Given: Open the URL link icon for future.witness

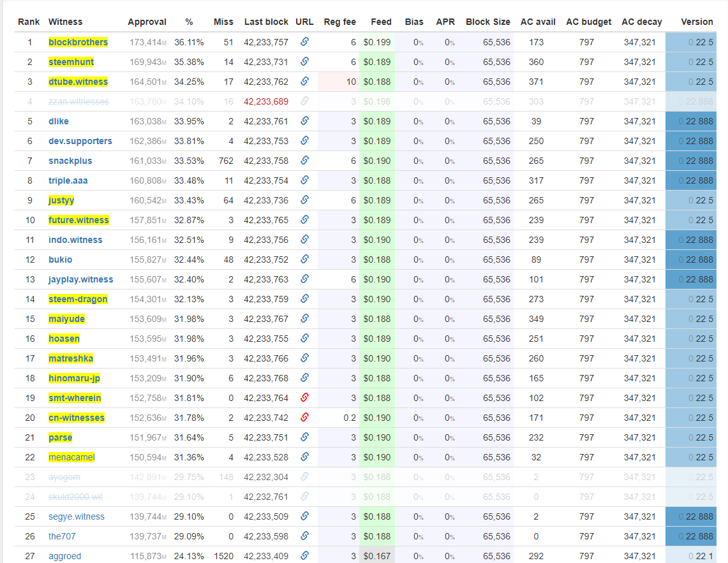Looking at the screenshot, I should 304,219.
